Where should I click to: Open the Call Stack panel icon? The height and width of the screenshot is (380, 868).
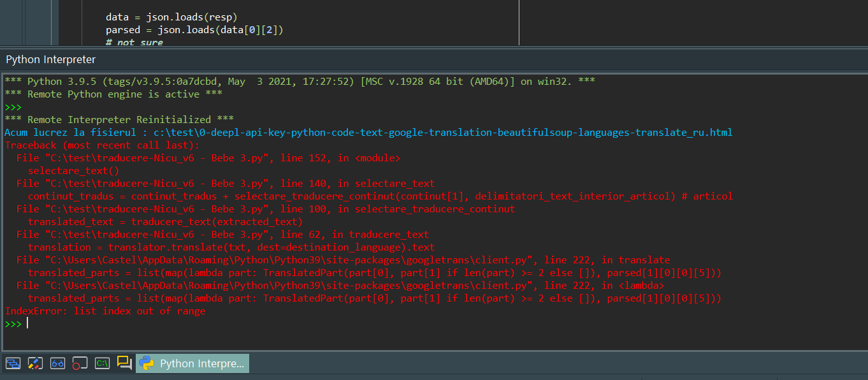point(13,363)
